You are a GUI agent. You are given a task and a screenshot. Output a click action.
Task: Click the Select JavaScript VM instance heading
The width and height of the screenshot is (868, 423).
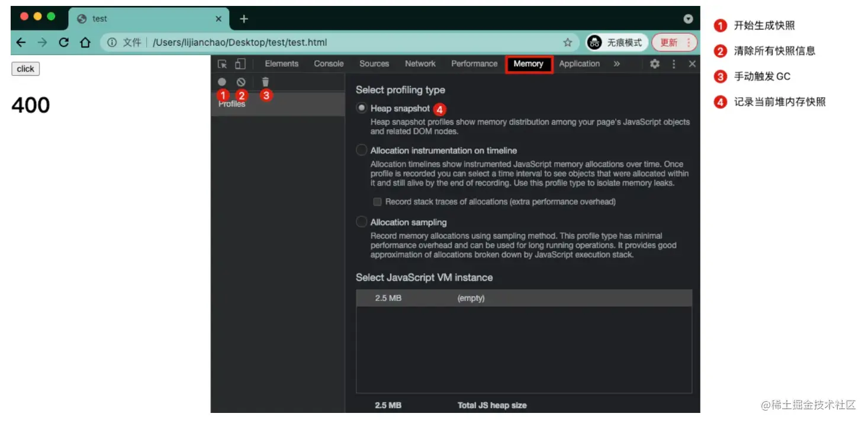point(424,277)
